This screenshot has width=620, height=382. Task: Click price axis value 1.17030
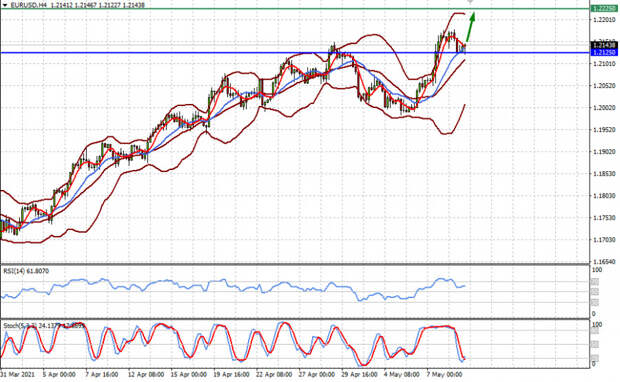[x=605, y=240]
